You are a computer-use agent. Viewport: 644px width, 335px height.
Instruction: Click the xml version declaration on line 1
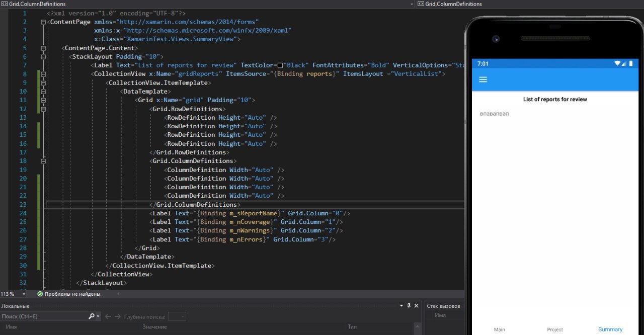click(116, 13)
